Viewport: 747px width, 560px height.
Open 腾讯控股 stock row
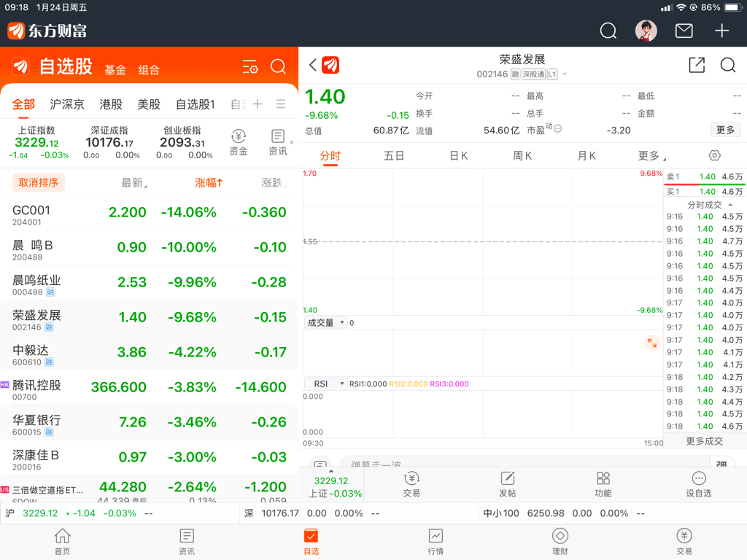pyautogui.click(x=149, y=387)
